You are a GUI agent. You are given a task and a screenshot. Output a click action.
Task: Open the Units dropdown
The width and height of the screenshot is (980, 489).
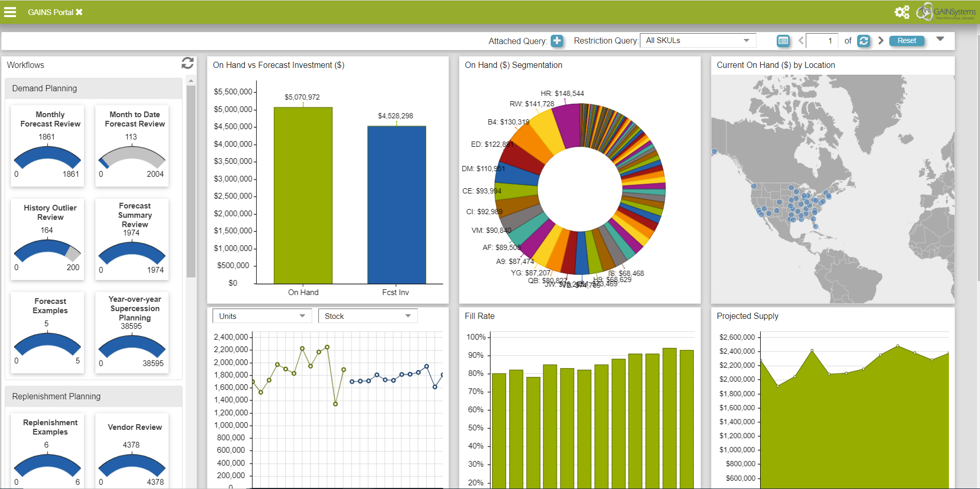pyautogui.click(x=262, y=316)
